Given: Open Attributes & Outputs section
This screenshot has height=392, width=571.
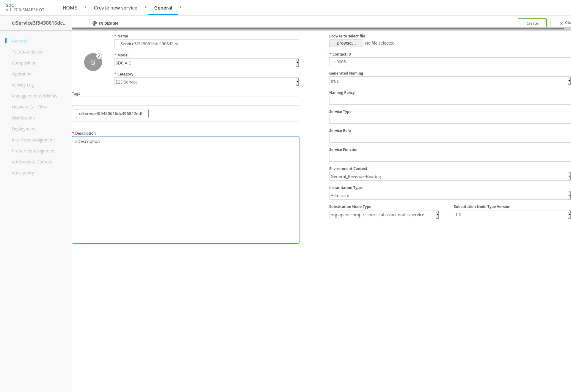Looking at the screenshot, I should click(x=32, y=162).
